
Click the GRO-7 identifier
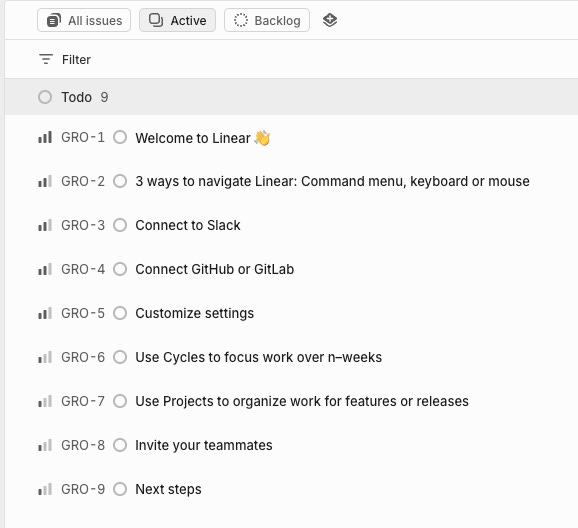(x=83, y=401)
